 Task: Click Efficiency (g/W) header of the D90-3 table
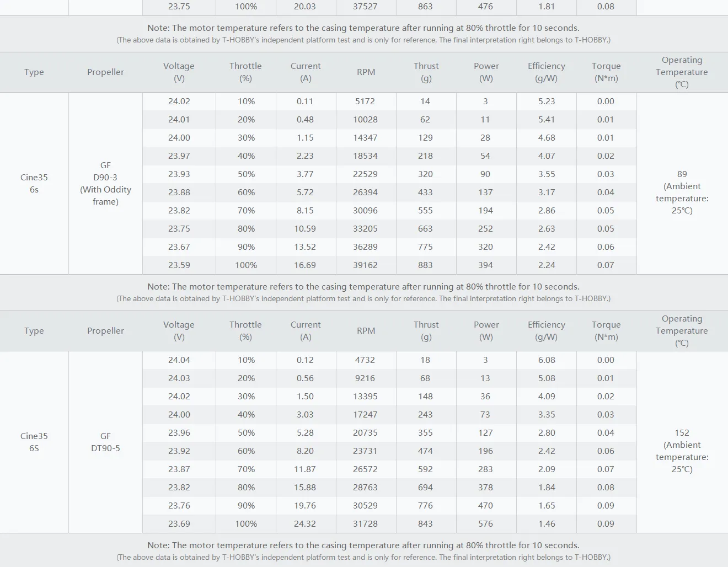pyautogui.click(x=546, y=72)
